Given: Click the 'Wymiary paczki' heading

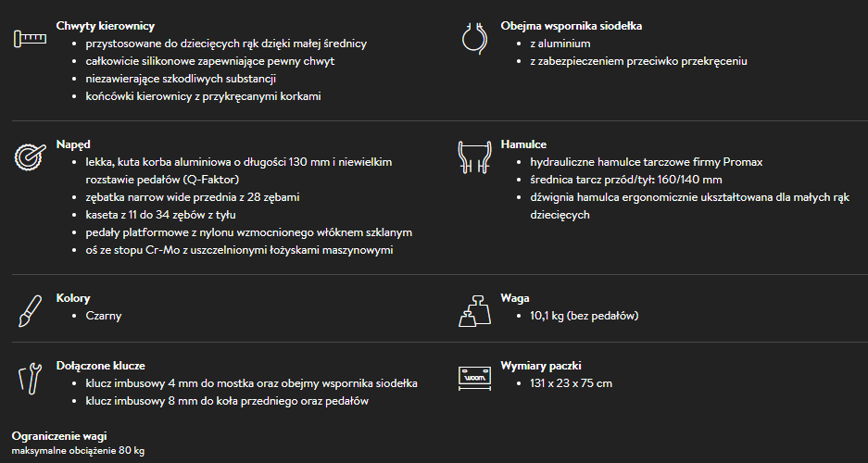Looking at the screenshot, I should (541, 366).
